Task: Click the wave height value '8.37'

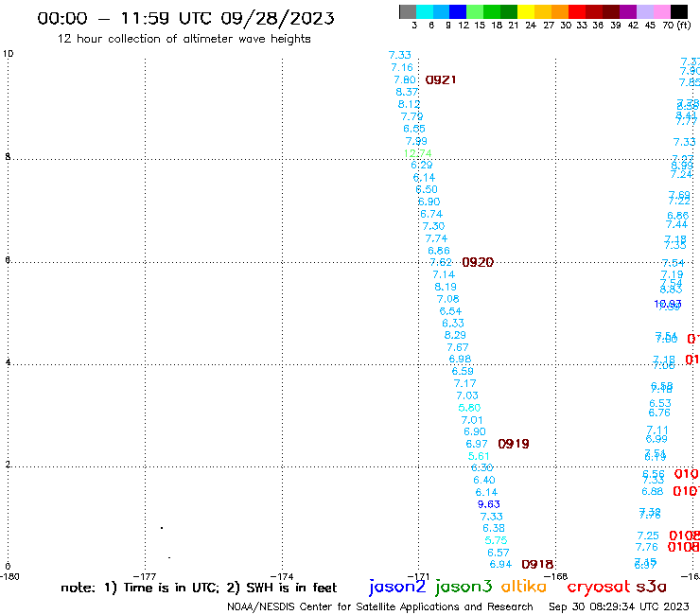Action: coord(407,92)
